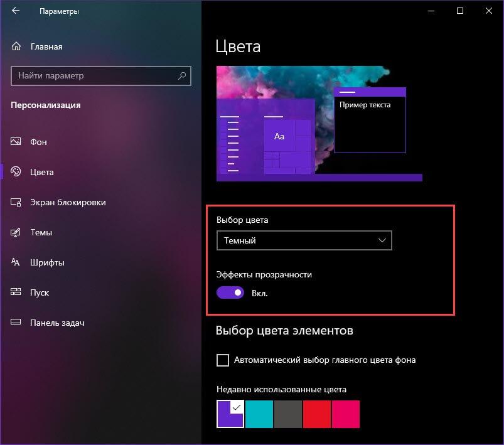Switch to Шрифты settings
Screen dimensions: 504x445
100,262
